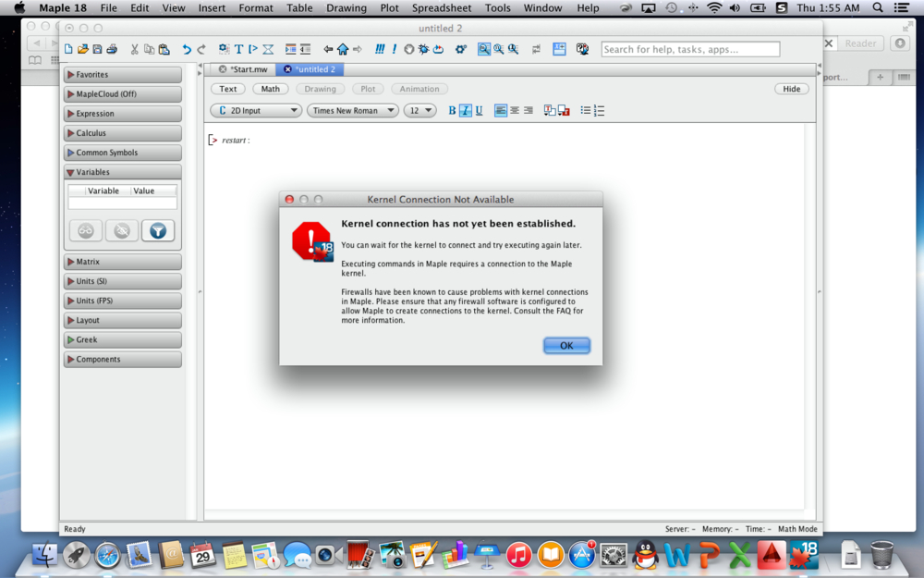Click the variable filter funnel button
The height and width of the screenshot is (578, 924).
pyautogui.click(x=158, y=230)
